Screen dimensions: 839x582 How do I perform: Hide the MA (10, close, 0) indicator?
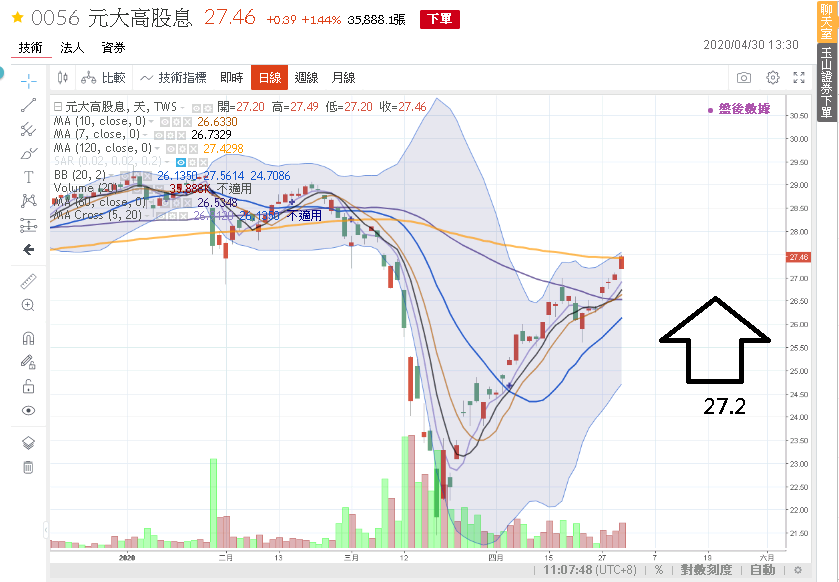pyautogui.click(x=164, y=122)
